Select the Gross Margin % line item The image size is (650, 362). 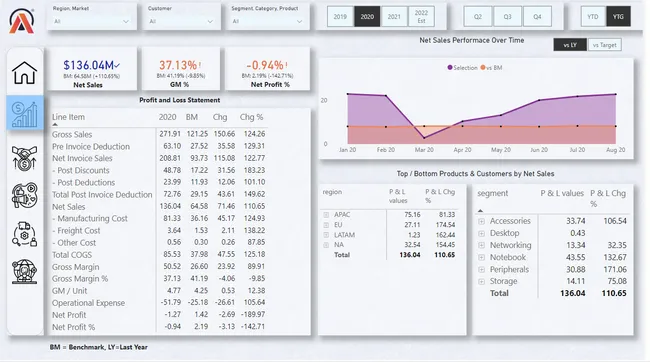click(x=80, y=279)
